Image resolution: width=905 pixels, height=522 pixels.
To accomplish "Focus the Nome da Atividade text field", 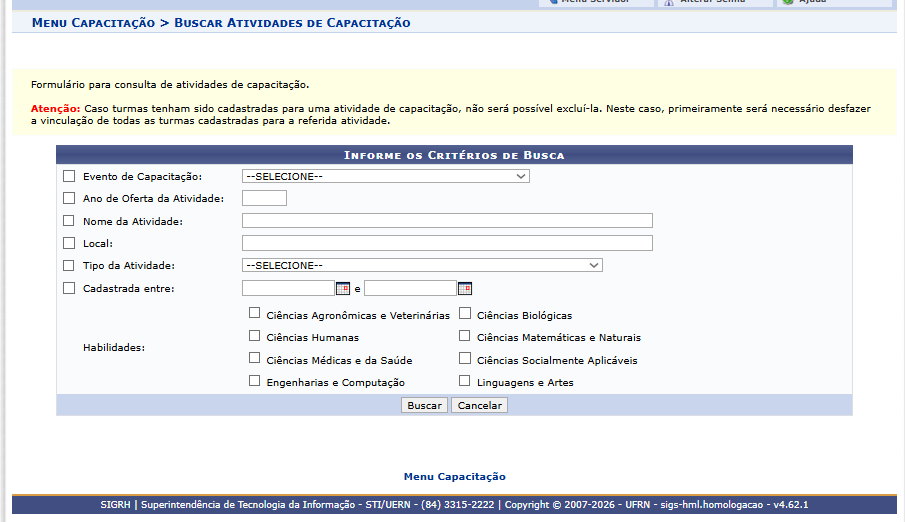I will (447, 221).
